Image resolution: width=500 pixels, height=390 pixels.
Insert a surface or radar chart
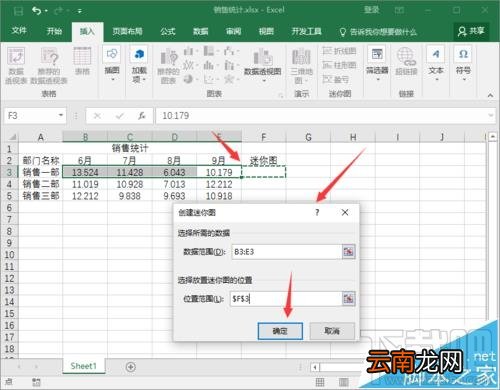coord(231,79)
